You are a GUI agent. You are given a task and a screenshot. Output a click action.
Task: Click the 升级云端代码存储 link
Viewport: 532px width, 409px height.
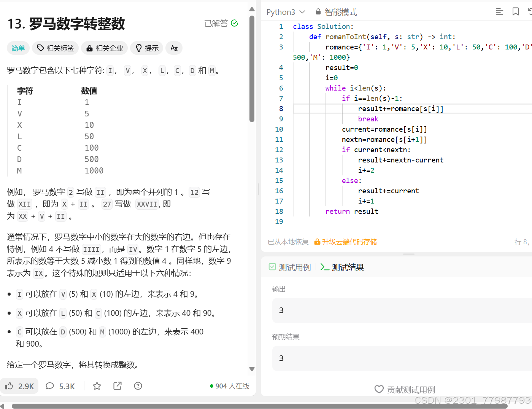349,242
